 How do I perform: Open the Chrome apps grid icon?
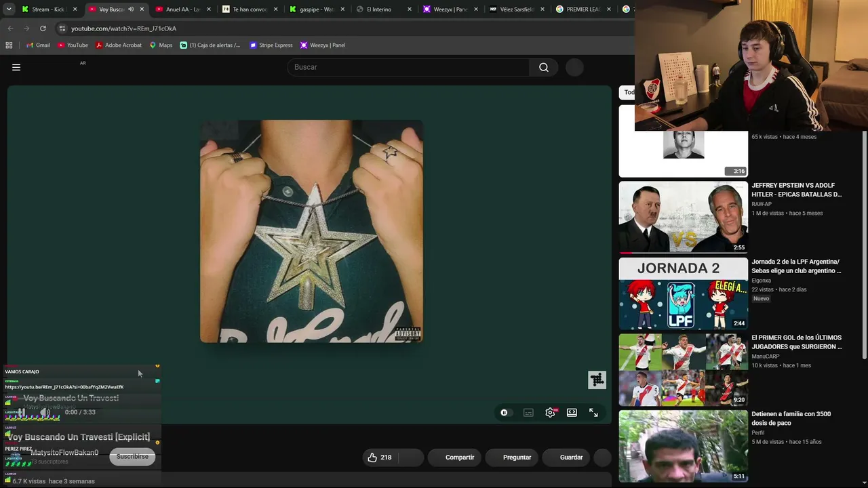pyautogui.click(x=9, y=45)
